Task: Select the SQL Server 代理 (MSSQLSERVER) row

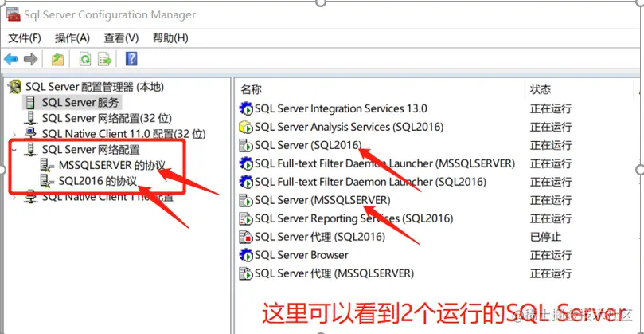Action: [x=334, y=273]
